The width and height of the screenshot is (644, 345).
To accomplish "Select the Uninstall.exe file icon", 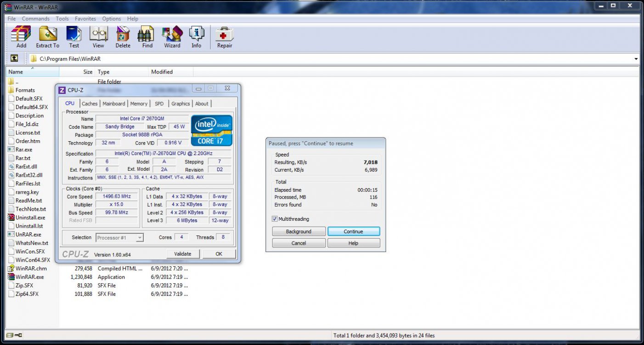I will pos(11,218).
